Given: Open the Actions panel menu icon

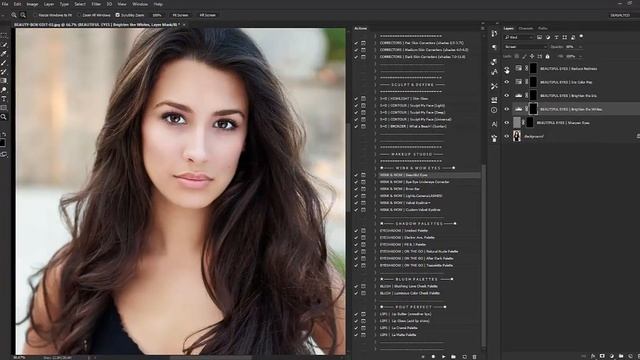Looking at the screenshot, I should tap(482, 28).
